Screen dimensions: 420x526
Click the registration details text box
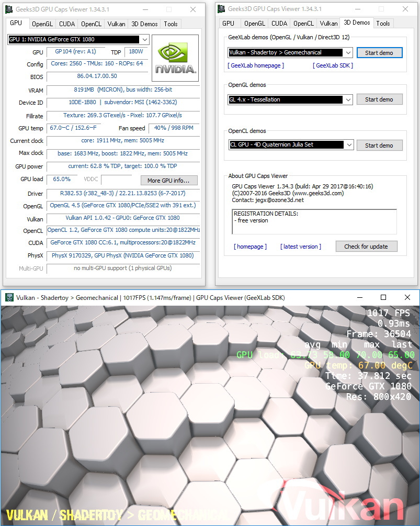(x=314, y=222)
